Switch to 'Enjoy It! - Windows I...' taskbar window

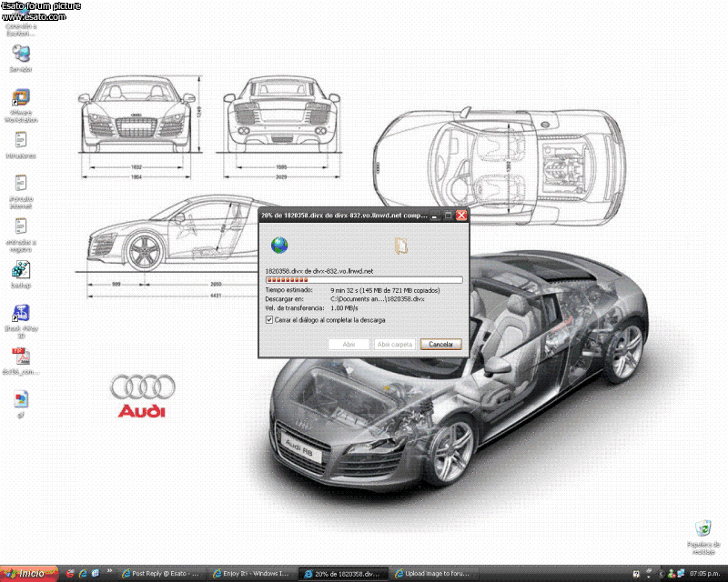(x=256, y=574)
